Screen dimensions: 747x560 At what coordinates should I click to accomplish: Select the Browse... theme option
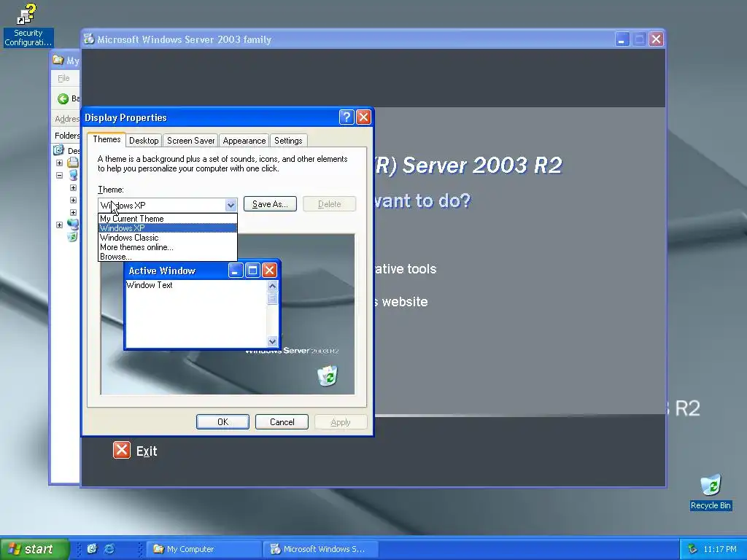pyautogui.click(x=168, y=257)
